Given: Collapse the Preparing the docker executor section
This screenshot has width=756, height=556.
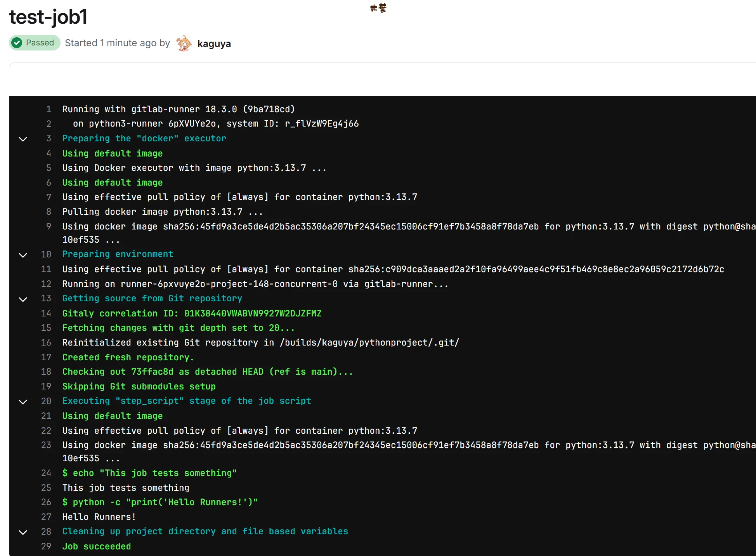Looking at the screenshot, I should tap(23, 139).
